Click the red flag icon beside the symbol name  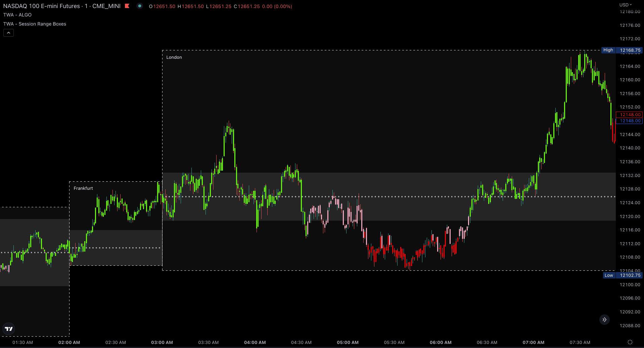coord(127,6)
